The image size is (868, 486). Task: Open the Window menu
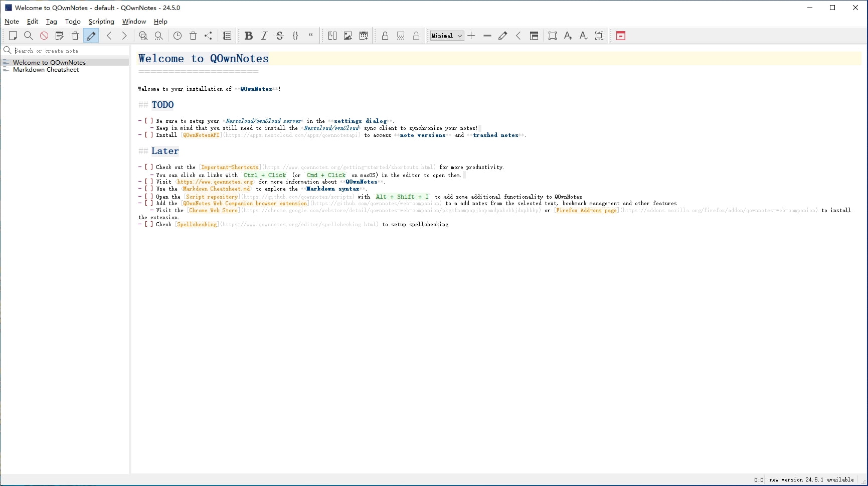click(x=134, y=22)
